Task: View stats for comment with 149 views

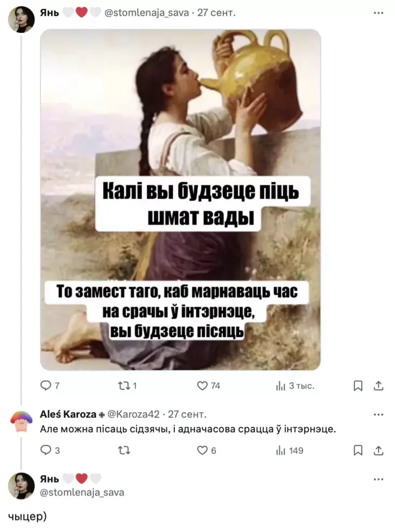Action: (289, 450)
